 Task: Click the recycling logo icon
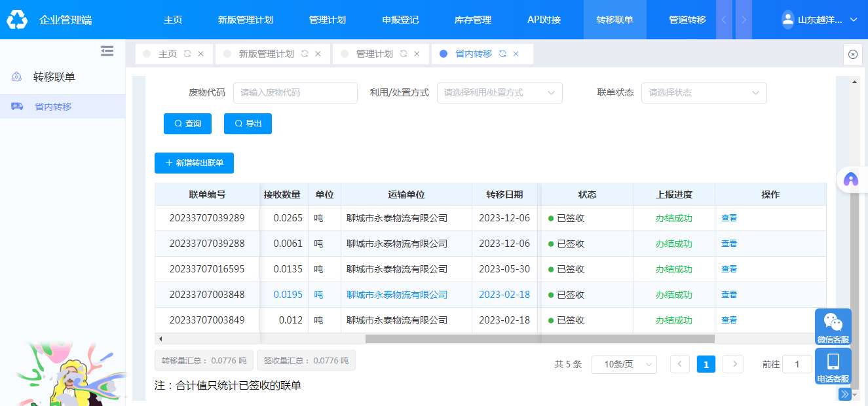click(x=17, y=20)
